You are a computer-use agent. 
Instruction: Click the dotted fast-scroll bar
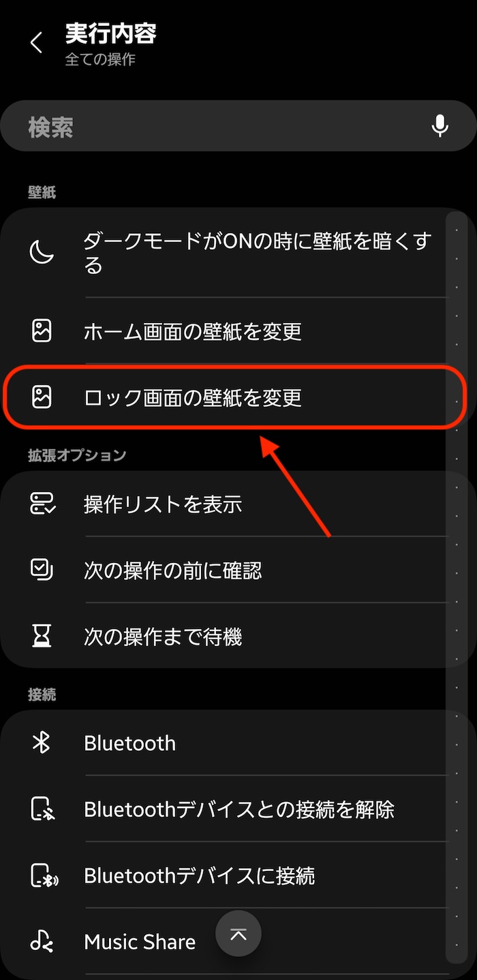[x=457, y=586]
